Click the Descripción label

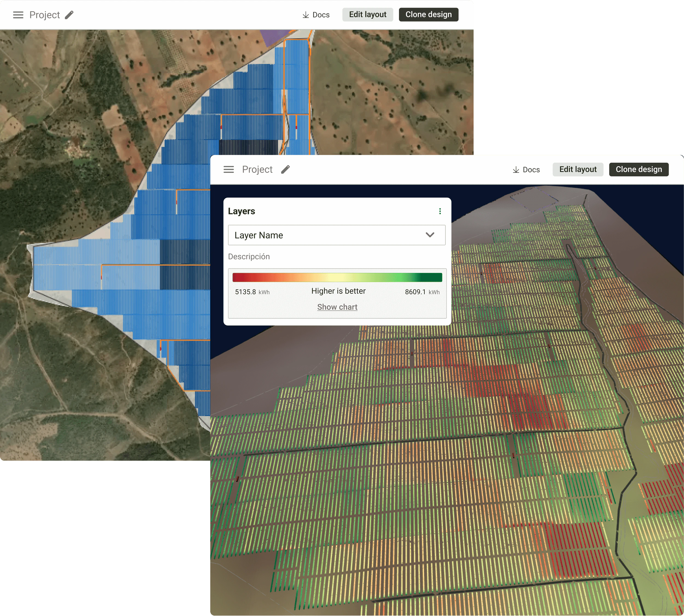tap(249, 256)
